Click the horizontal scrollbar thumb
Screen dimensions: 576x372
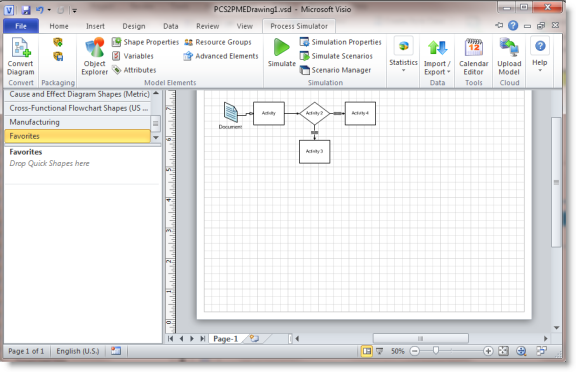[421, 338]
